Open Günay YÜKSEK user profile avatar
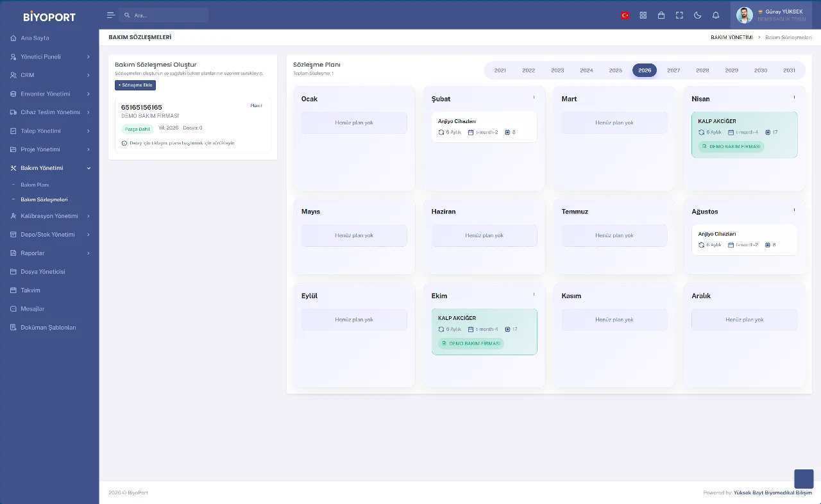 point(745,15)
